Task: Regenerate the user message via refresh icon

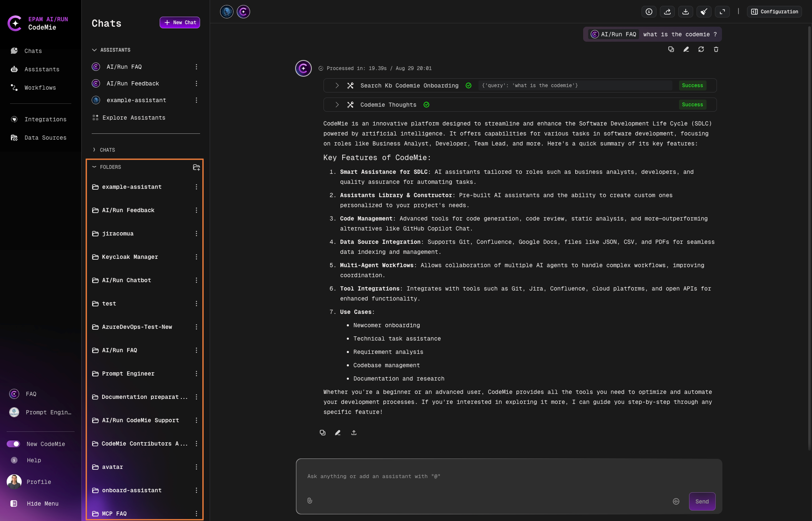Action: click(x=701, y=49)
